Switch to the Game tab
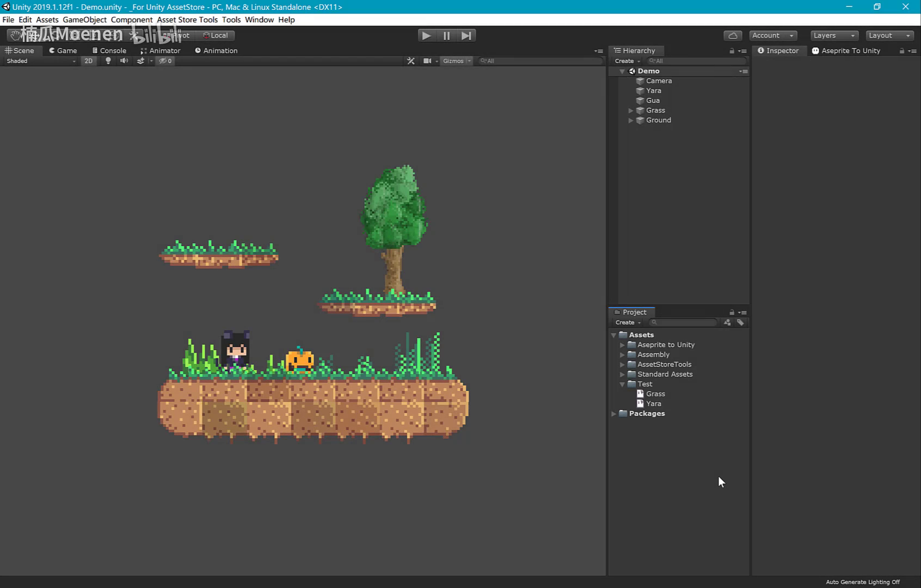921x588 pixels. point(63,51)
